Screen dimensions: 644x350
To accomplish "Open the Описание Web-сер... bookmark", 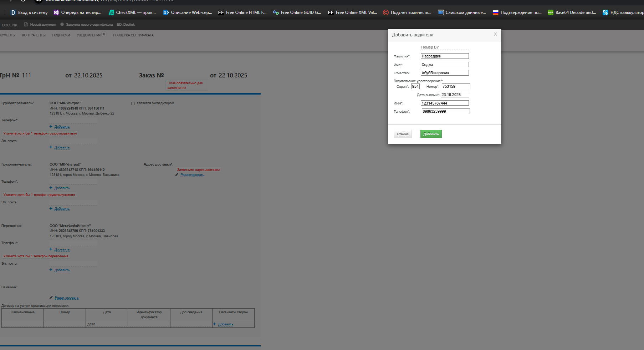I will [x=188, y=12].
